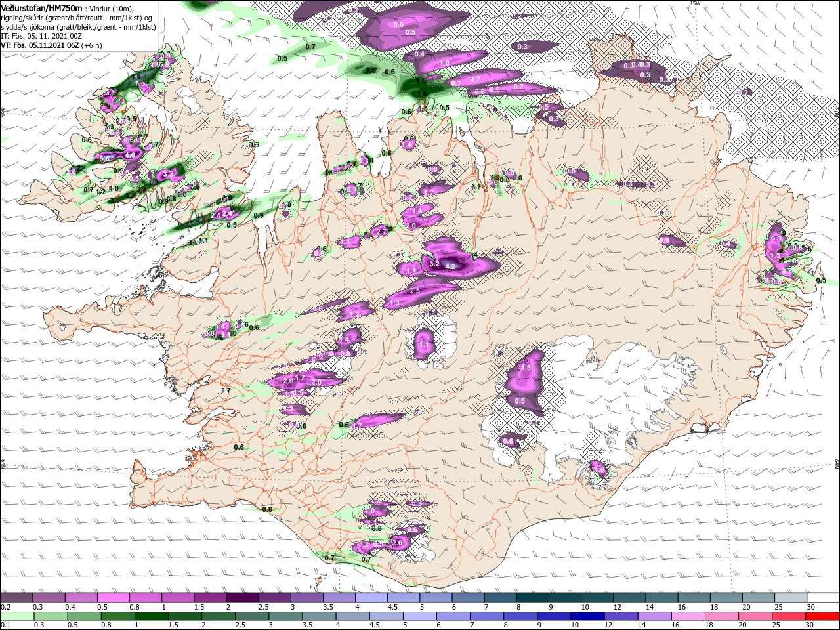Screen dimensions: 840x630
Task: Click the 2.7 precipitation value on the map
Action: coord(381,231)
